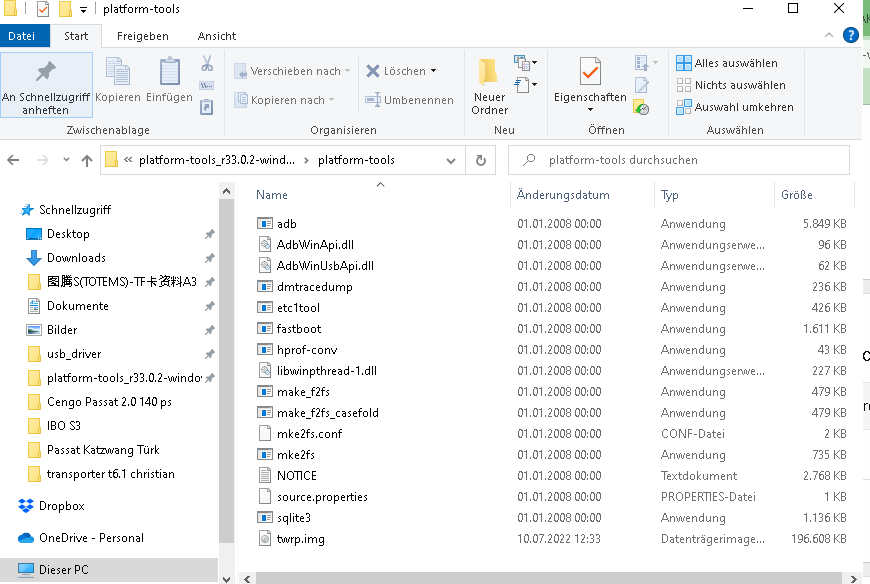Open transporter t6.1 christian folder

(x=101, y=474)
